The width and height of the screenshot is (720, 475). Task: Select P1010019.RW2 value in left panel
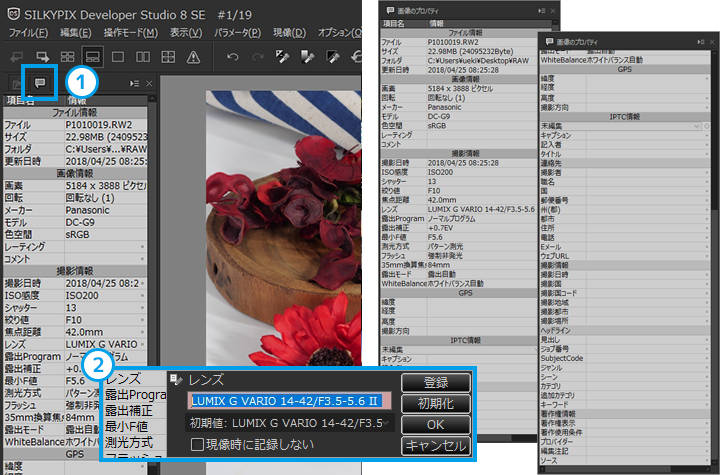coord(99,125)
